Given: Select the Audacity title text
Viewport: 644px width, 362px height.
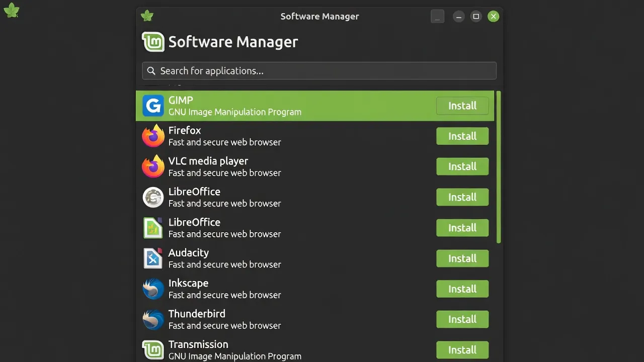Looking at the screenshot, I should 189,252.
